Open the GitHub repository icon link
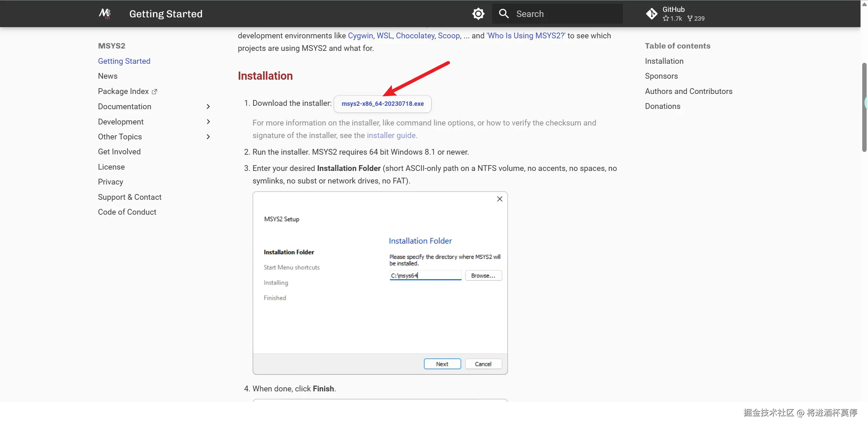Image resolution: width=868 pixels, height=428 pixels. click(651, 14)
